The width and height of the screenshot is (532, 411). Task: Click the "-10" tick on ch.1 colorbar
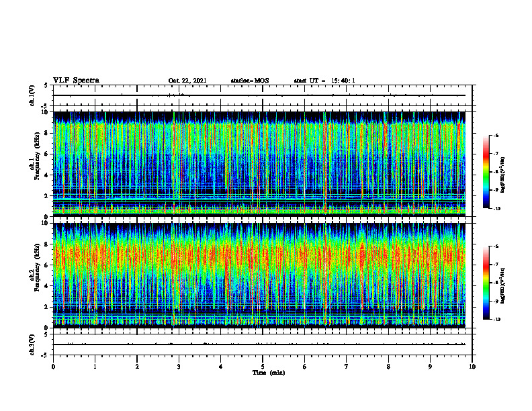point(497,209)
